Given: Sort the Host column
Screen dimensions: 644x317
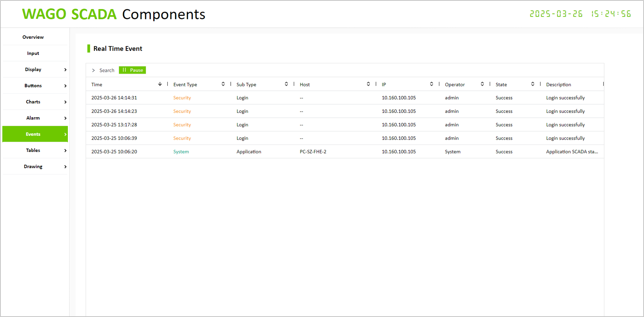Looking at the screenshot, I should click(368, 84).
